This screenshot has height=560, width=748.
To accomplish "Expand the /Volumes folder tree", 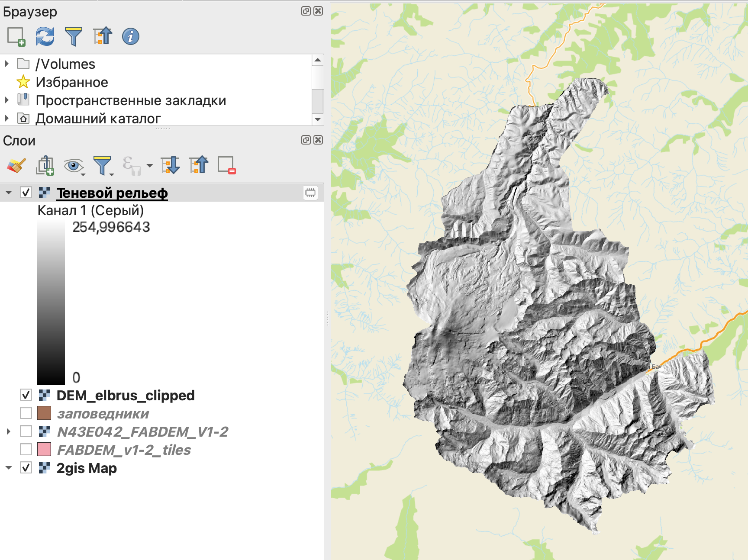I will click(x=7, y=64).
